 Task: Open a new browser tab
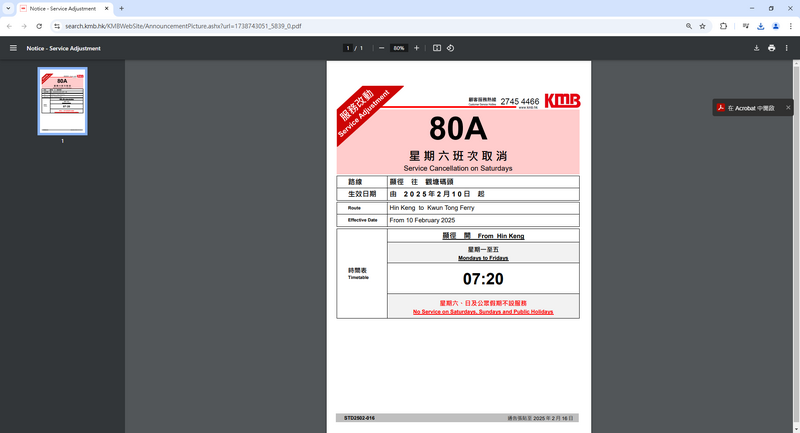tap(122, 8)
